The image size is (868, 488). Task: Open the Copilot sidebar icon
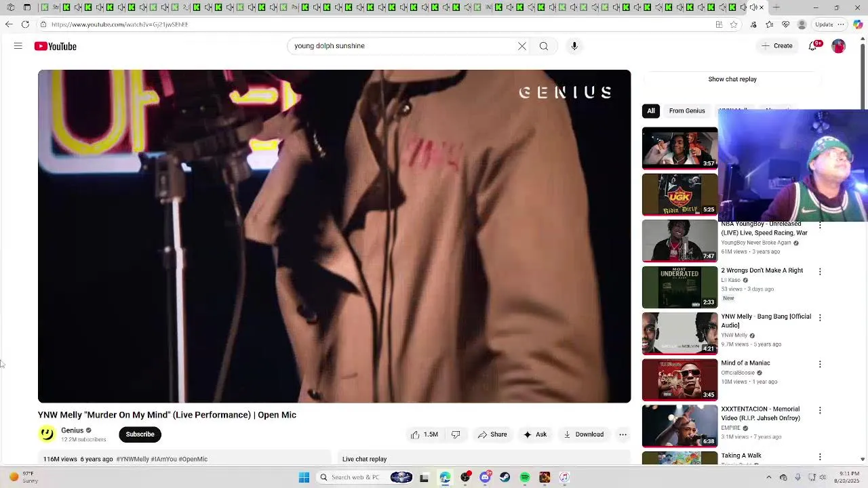coord(858,24)
